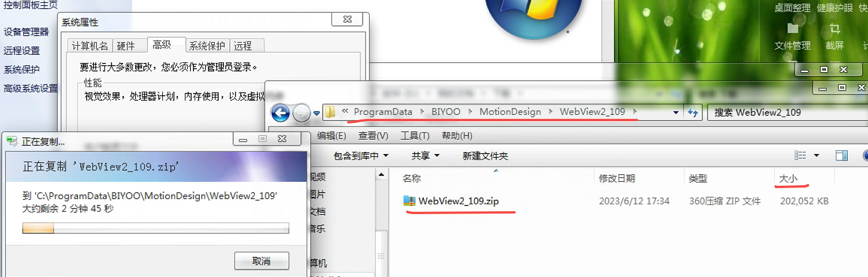The image size is (868, 277).
Task: Click the copy progress bar
Action: coord(155,229)
